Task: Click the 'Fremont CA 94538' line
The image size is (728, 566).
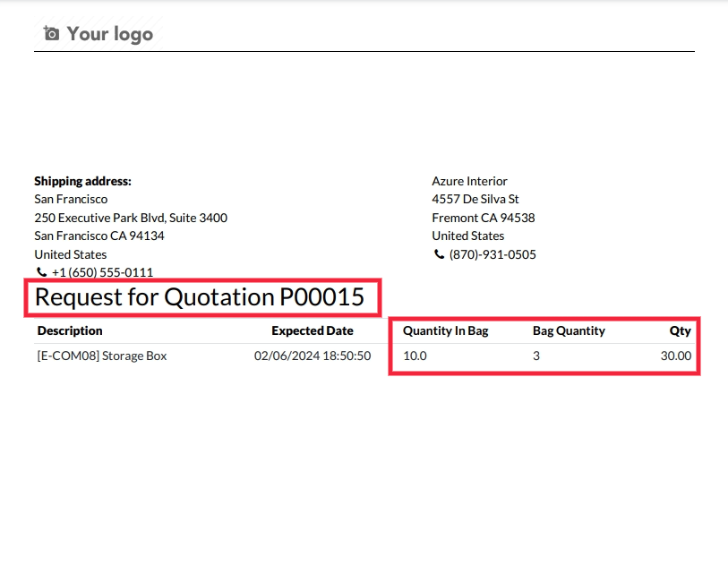Action: (x=484, y=218)
